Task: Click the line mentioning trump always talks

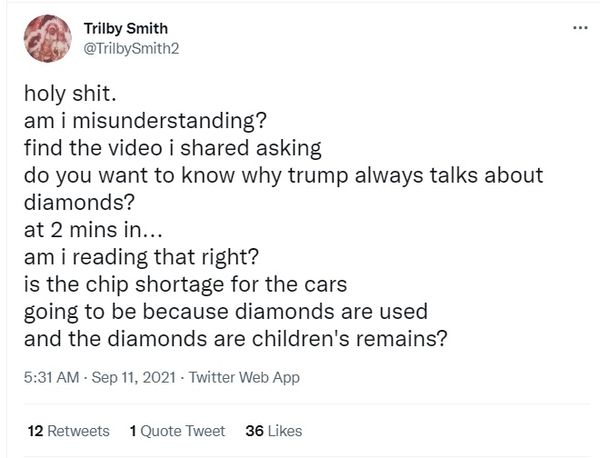Action: [284, 175]
